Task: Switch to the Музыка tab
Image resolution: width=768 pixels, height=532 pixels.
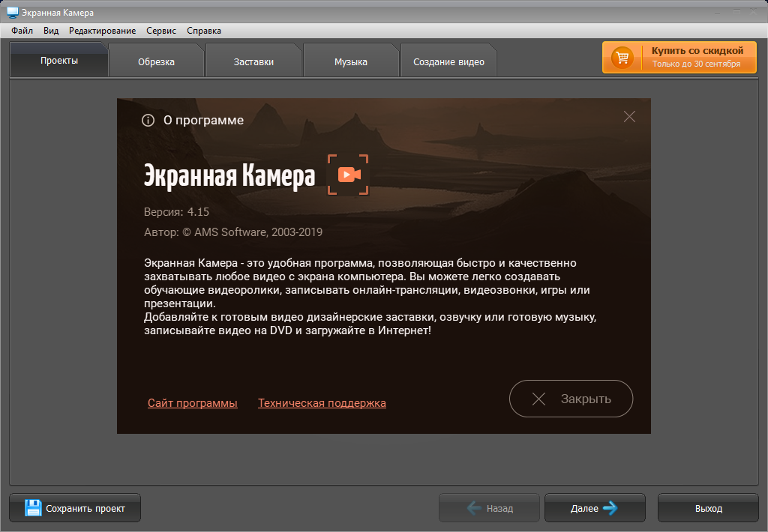Action: tap(351, 61)
